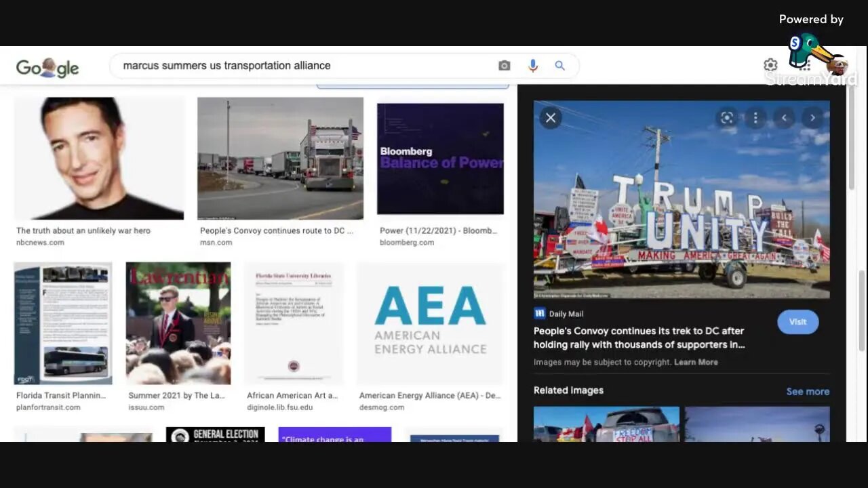Open first related image with Freedom sign

tap(606, 424)
